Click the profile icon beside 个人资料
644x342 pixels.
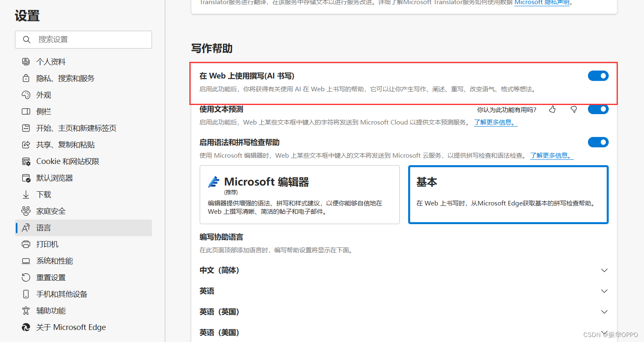coord(26,61)
